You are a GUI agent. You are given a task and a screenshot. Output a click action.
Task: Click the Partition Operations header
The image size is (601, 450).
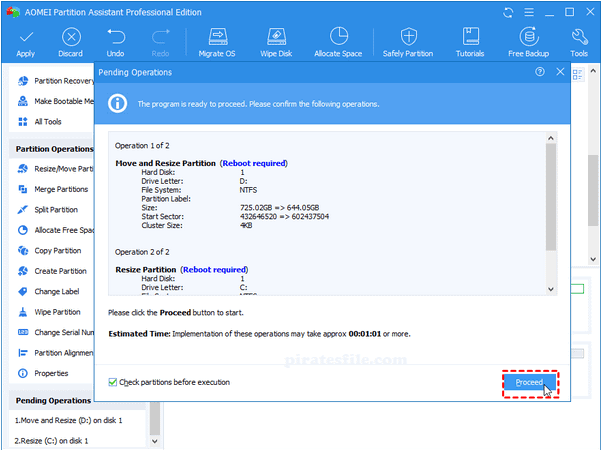[x=54, y=149]
